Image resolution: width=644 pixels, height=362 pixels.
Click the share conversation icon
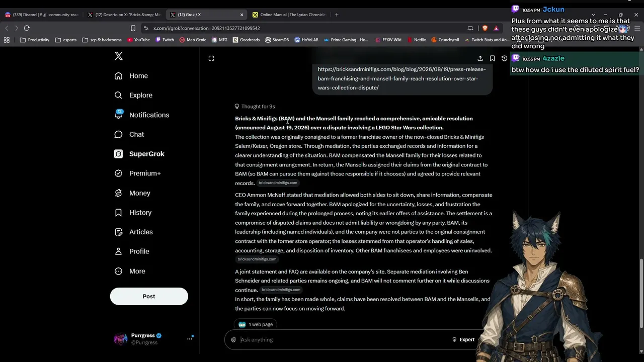[x=480, y=58]
